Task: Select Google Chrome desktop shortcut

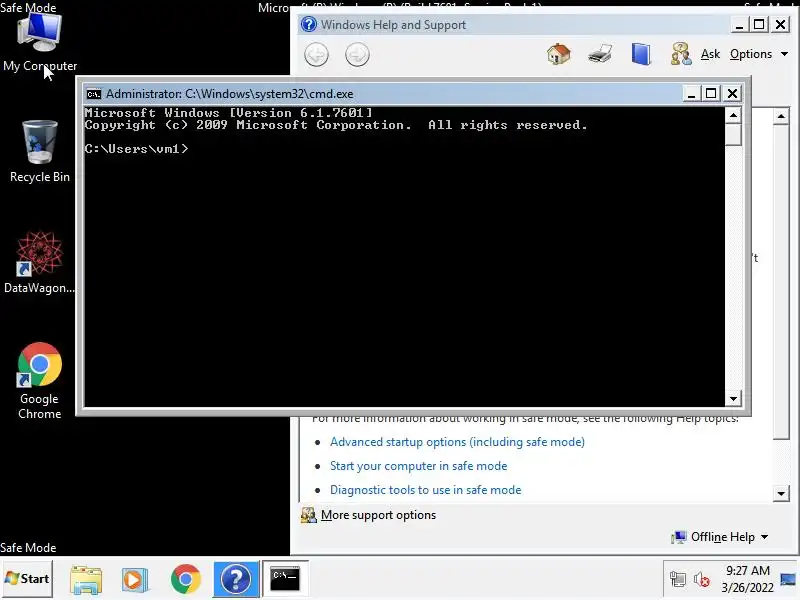Action: coord(39,380)
